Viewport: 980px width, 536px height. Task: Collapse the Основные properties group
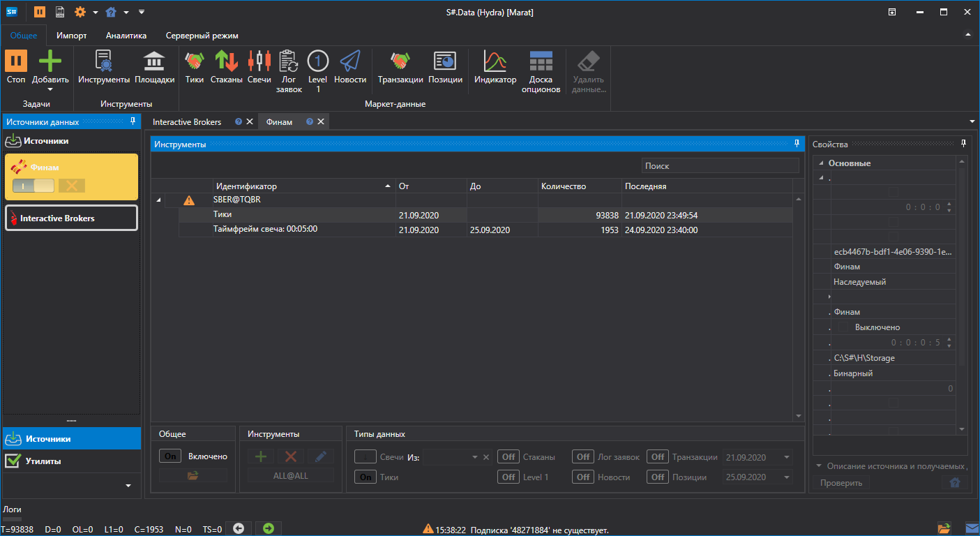click(x=821, y=163)
